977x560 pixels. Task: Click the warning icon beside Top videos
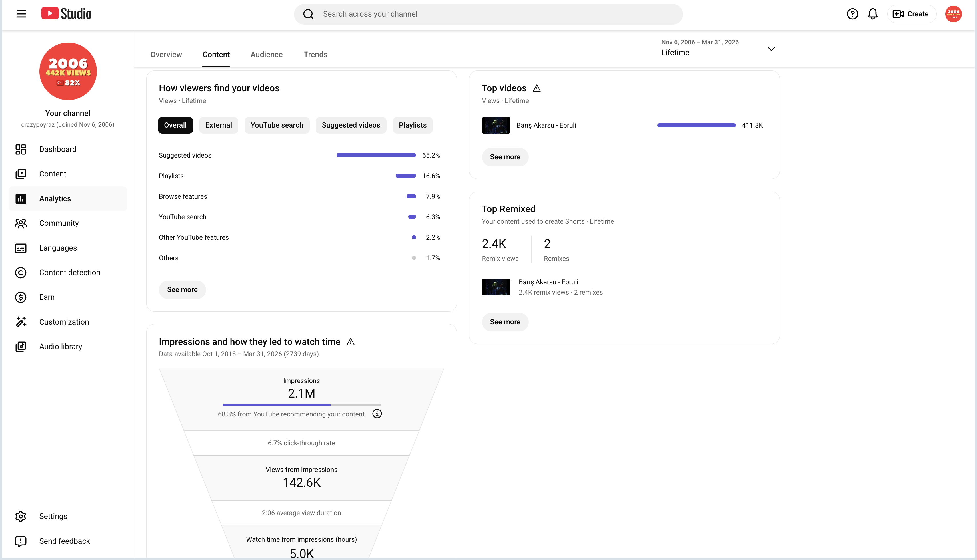coord(536,88)
